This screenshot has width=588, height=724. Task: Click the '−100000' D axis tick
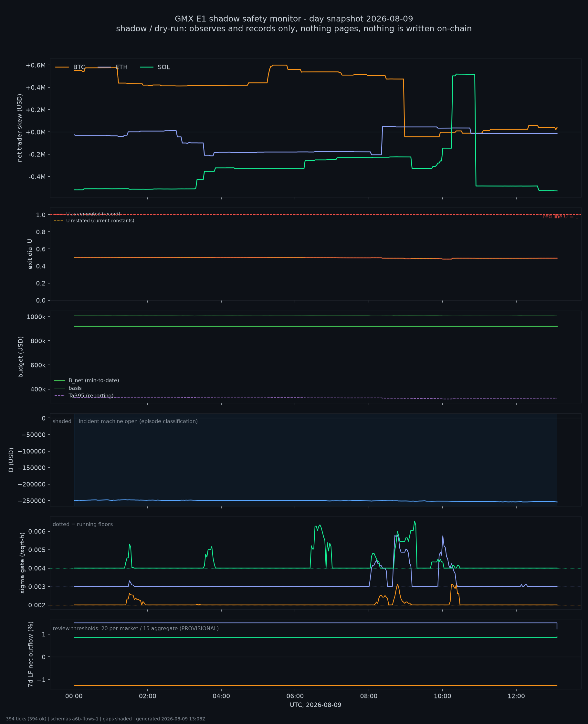(x=32, y=451)
